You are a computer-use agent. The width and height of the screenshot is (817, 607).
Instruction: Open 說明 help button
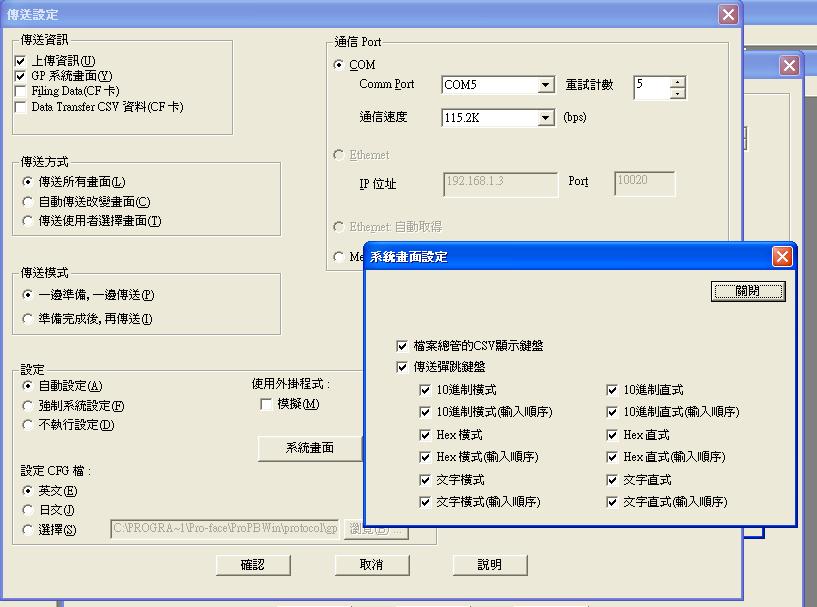tap(489, 565)
